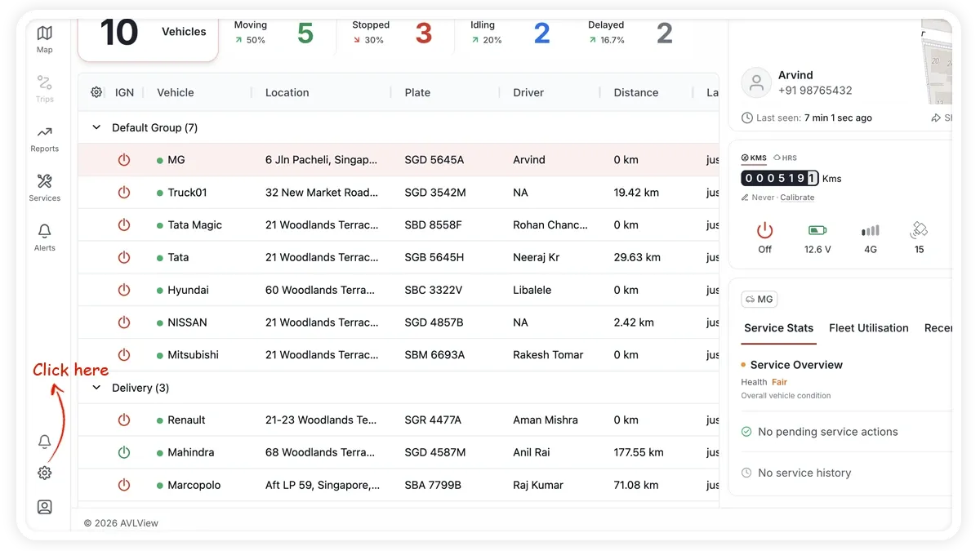Click the ignition icon for Renault
980x551 pixels.
[124, 420]
